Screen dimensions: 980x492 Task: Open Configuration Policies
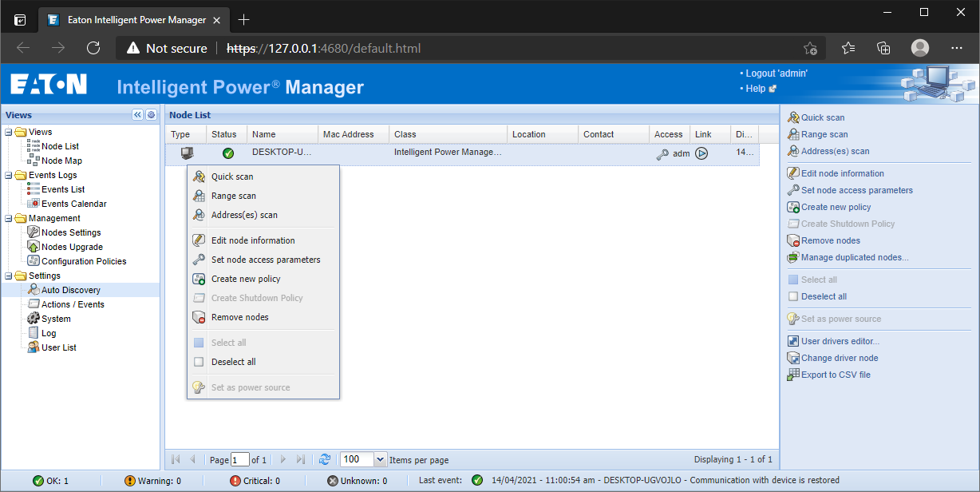pyautogui.click(x=83, y=261)
